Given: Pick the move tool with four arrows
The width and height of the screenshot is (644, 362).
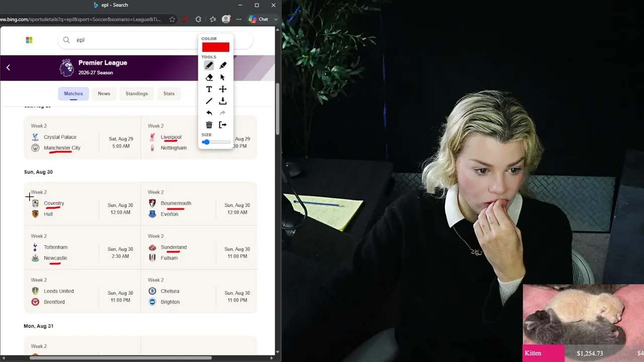Looking at the screenshot, I should [223, 89].
